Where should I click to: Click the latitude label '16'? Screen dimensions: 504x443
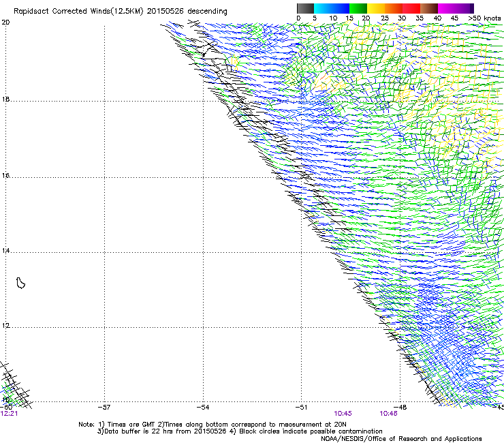(x=5, y=175)
